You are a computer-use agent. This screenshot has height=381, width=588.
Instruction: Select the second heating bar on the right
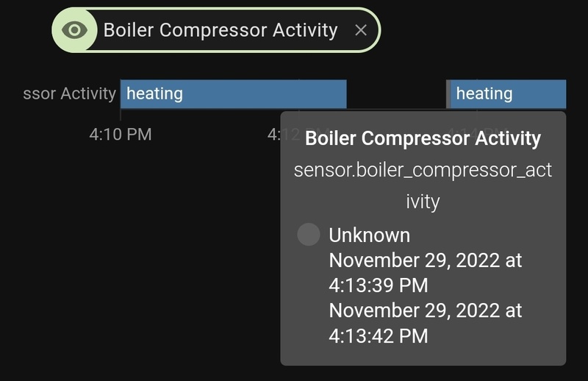pos(508,94)
